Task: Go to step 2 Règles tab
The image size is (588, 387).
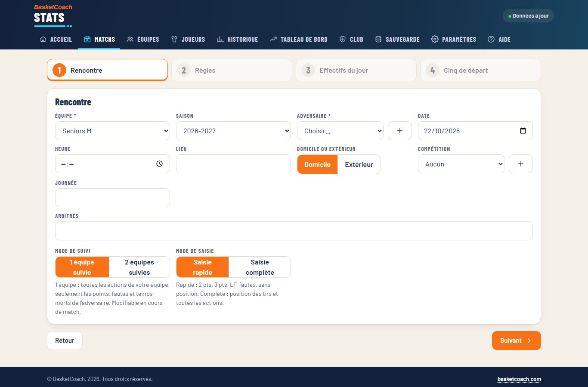Action: click(x=232, y=70)
